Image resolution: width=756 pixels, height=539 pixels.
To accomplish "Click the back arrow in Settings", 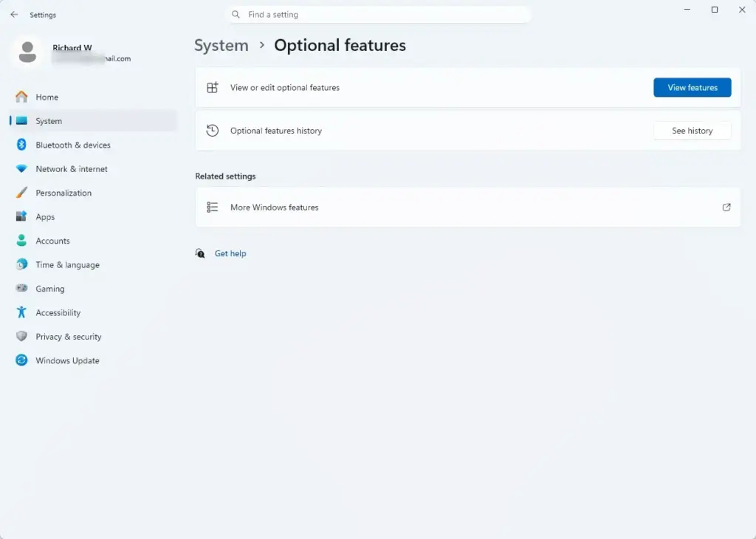I will point(14,15).
